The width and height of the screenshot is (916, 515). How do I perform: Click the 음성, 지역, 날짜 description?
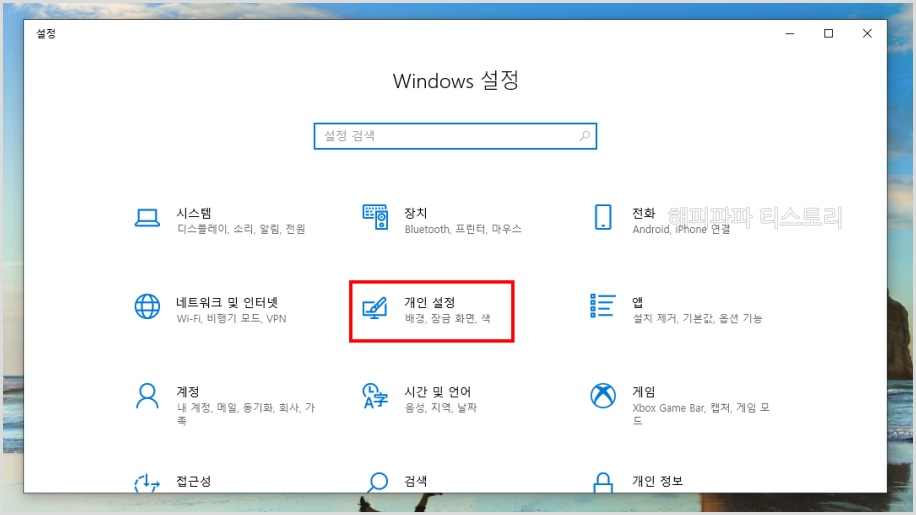441,408
